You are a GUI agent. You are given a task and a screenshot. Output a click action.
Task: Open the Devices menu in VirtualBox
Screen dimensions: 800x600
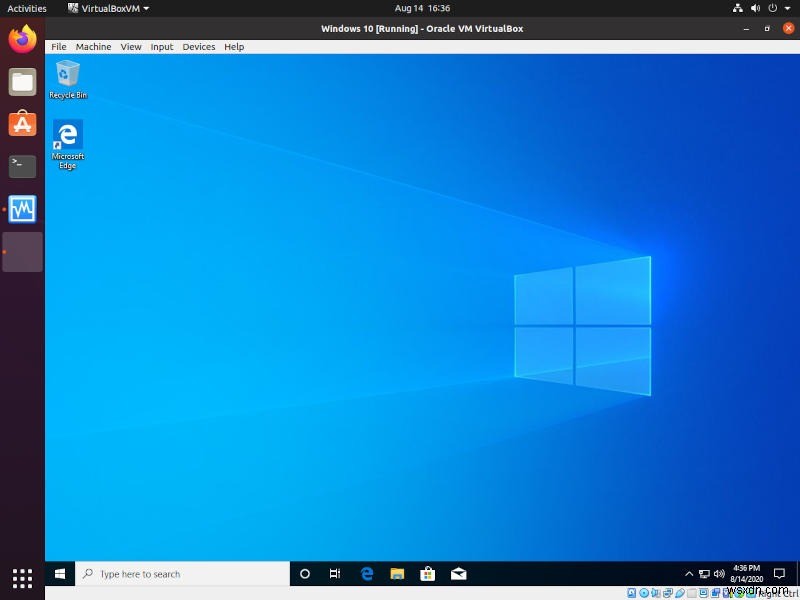[198, 46]
